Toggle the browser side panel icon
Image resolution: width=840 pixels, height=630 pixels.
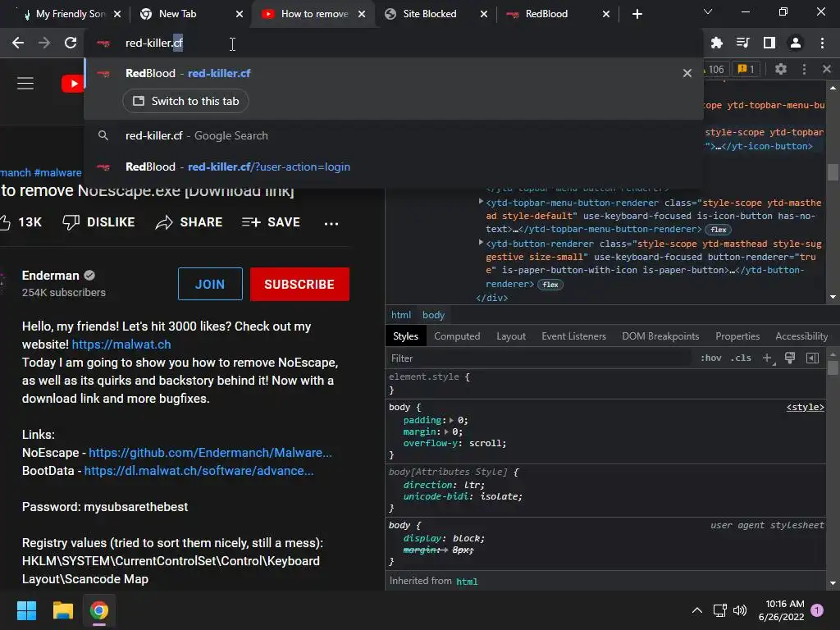point(769,43)
